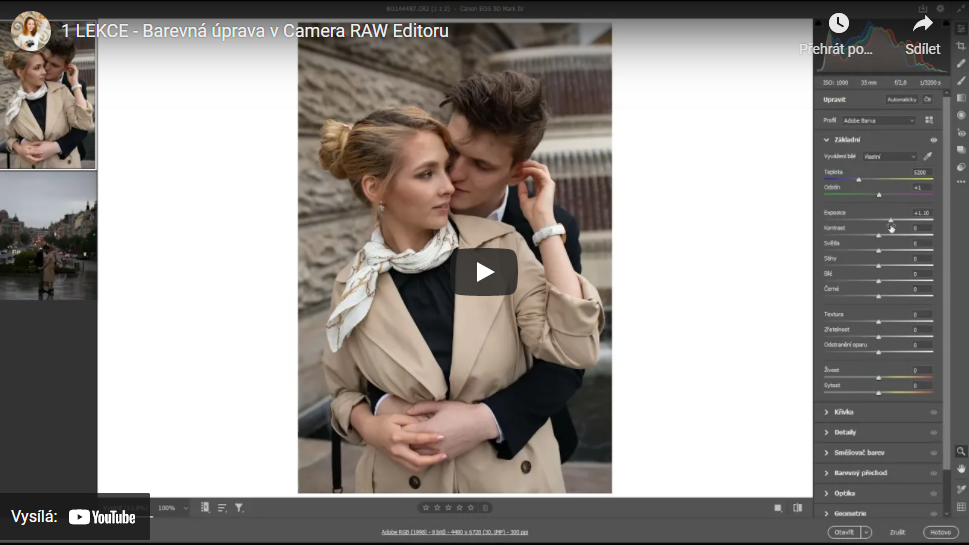969x545 pixels.
Task: Open the 100% zoom level dropdown
Action: (x=173, y=508)
